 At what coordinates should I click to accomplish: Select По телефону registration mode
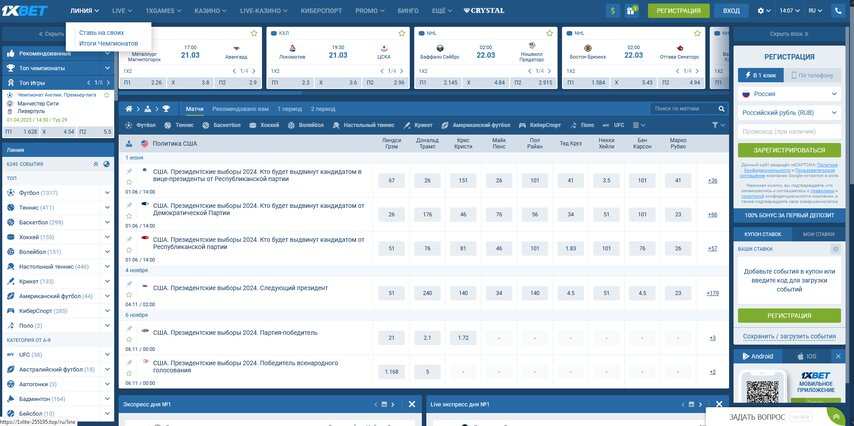coord(813,76)
